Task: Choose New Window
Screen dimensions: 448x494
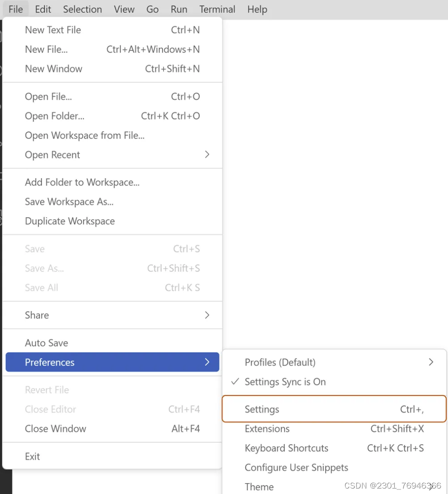Action: [x=112, y=69]
